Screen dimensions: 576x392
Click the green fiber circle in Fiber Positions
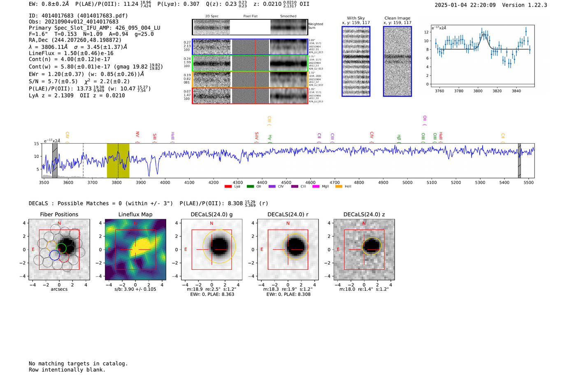[61, 248]
